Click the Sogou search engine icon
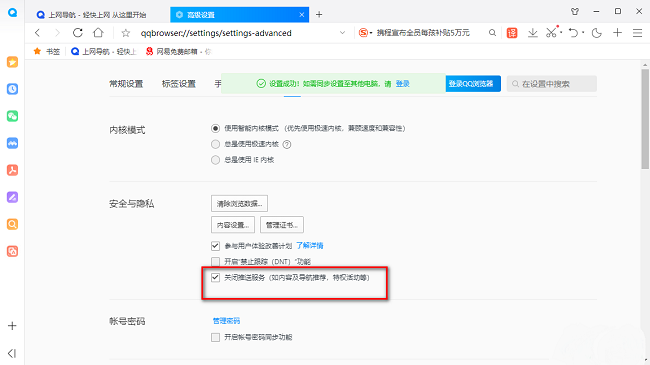This screenshot has width=650, height=365. [364, 33]
